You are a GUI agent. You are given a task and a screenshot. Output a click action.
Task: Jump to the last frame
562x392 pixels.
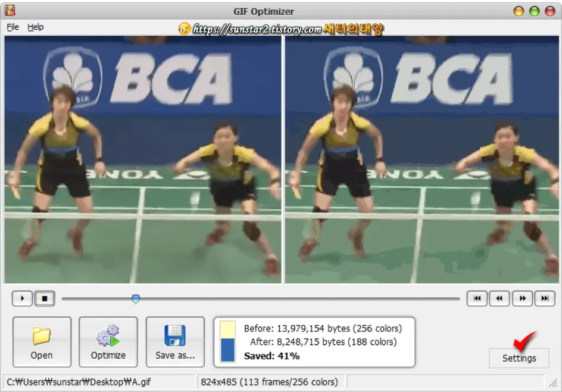point(545,298)
